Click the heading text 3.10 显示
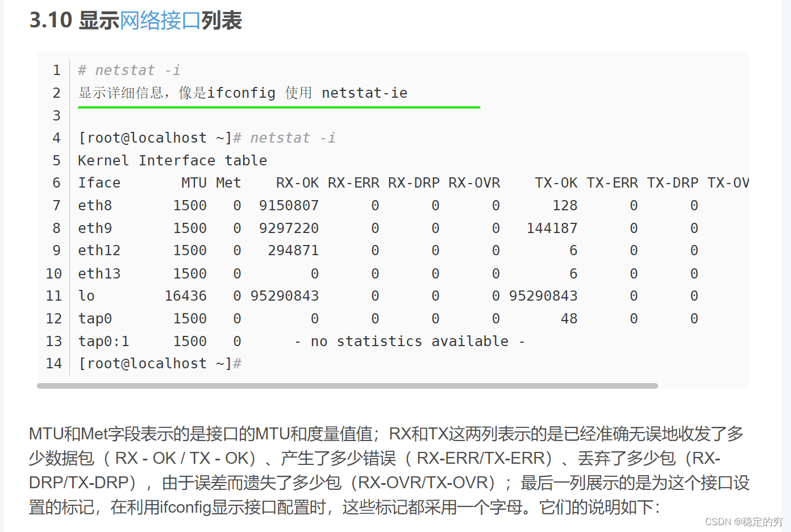The height and width of the screenshot is (532, 791). (74, 20)
